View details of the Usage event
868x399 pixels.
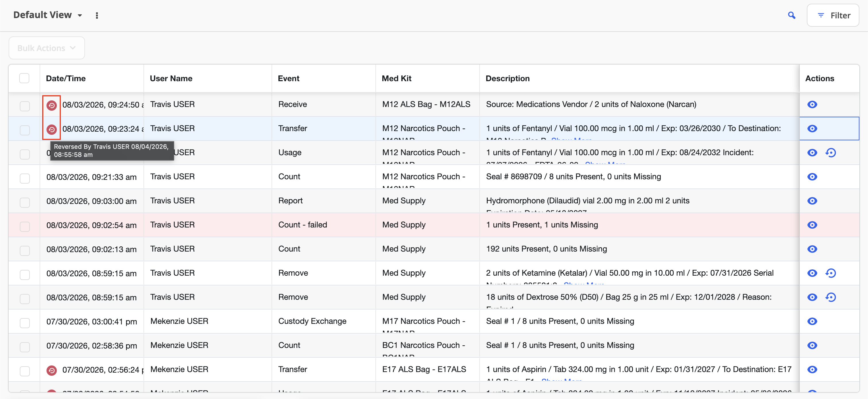pyautogui.click(x=812, y=153)
